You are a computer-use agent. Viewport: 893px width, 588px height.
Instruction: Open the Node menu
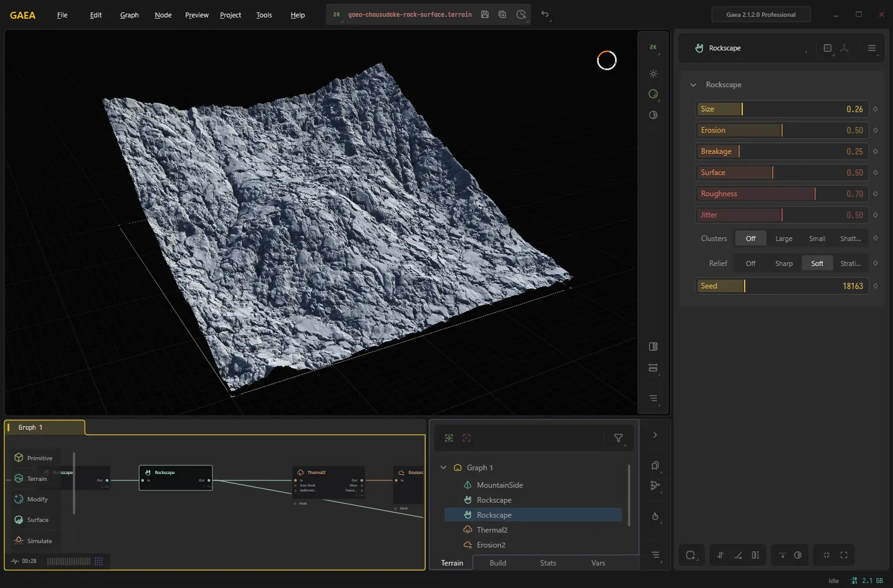163,15
